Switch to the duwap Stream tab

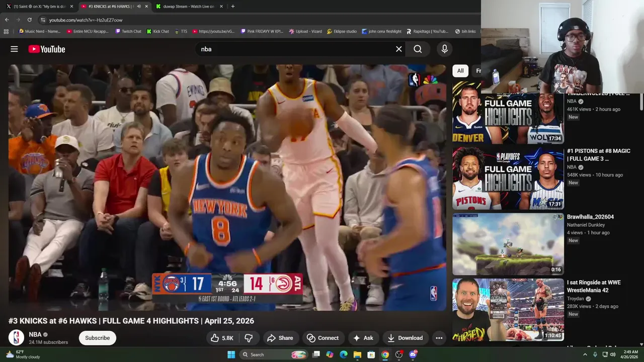(x=189, y=7)
